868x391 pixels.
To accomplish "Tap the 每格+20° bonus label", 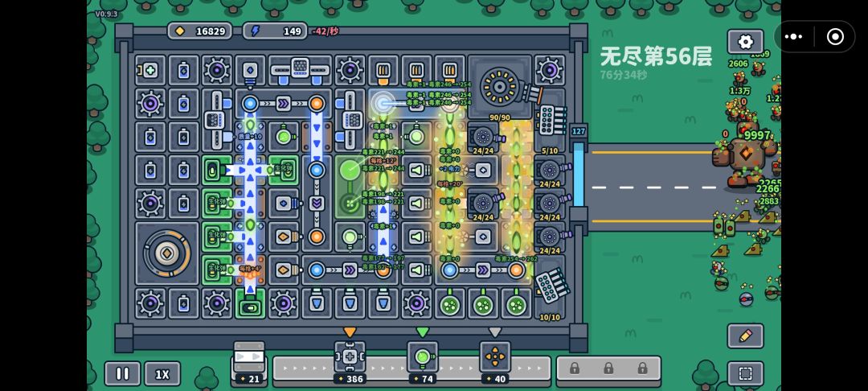I will click(449, 184).
